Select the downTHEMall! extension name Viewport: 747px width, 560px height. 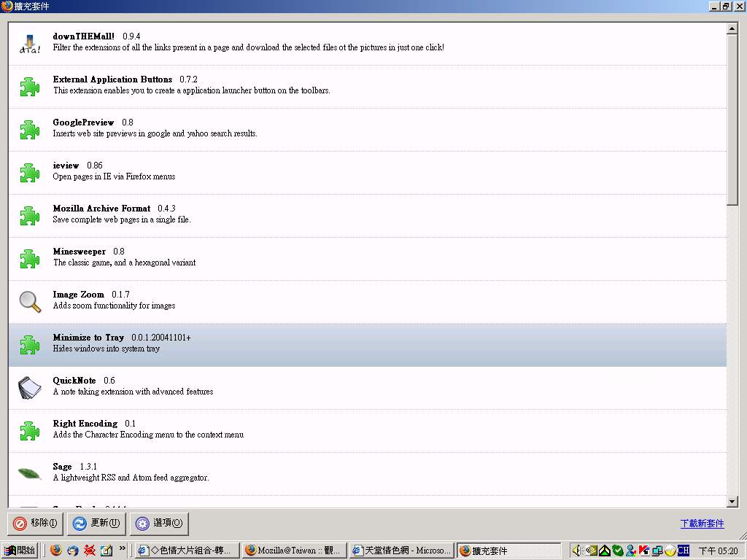[83, 36]
